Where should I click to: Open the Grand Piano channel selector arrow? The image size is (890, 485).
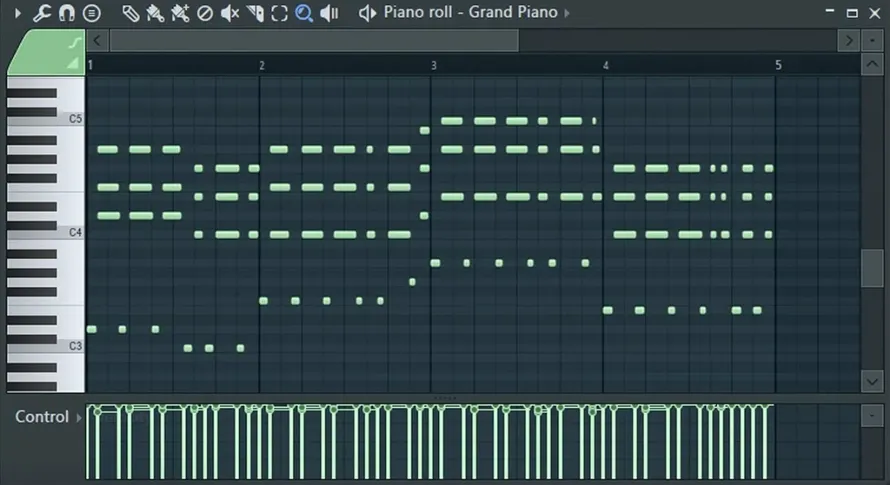tap(566, 12)
